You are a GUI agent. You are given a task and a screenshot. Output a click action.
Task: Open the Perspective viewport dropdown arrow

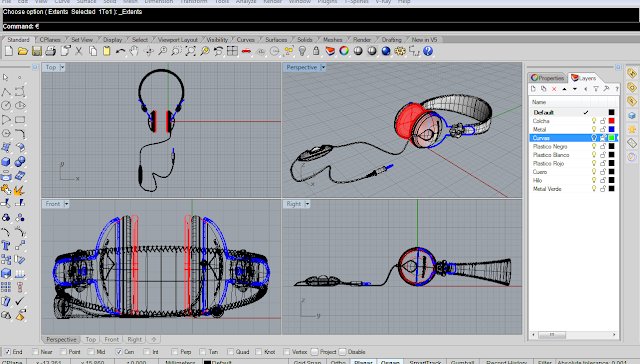point(323,67)
